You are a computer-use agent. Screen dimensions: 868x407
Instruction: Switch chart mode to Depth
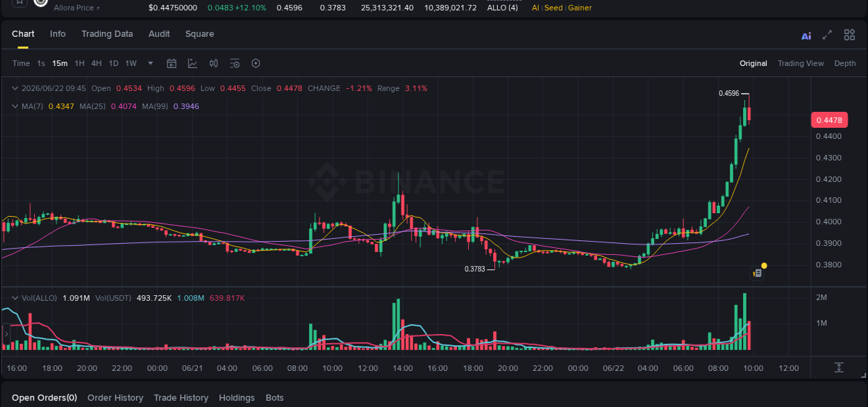tap(845, 63)
